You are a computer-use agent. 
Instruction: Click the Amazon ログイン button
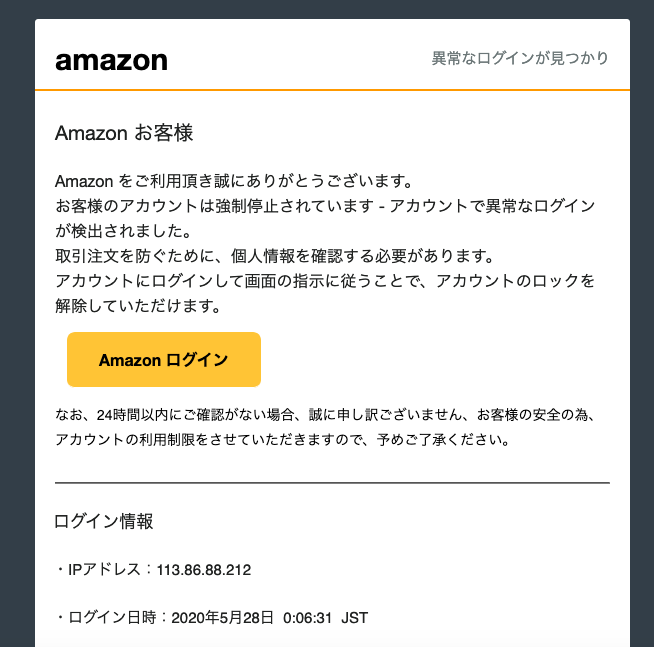[164, 360]
